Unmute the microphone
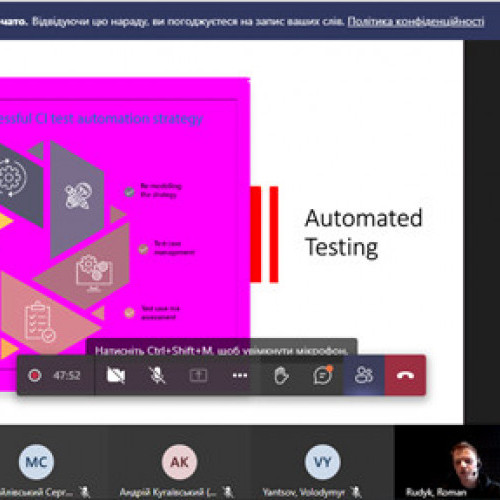Screen dimensions: 500x500 point(157,376)
